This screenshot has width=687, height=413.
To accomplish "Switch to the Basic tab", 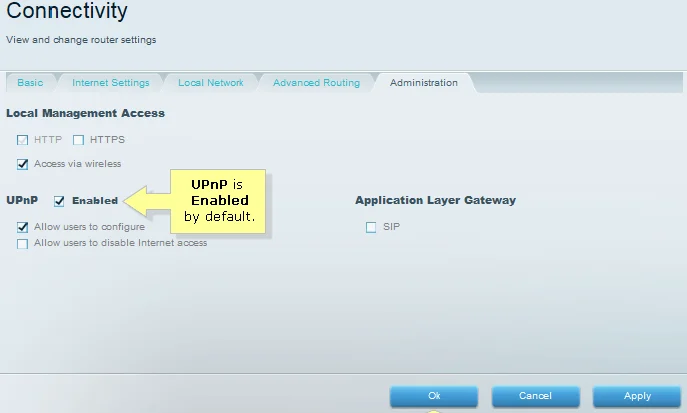I will 30,83.
